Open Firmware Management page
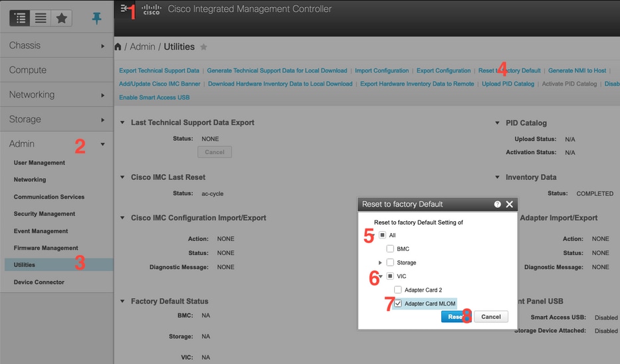Viewport: 620px width, 364px height. coord(46,248)
